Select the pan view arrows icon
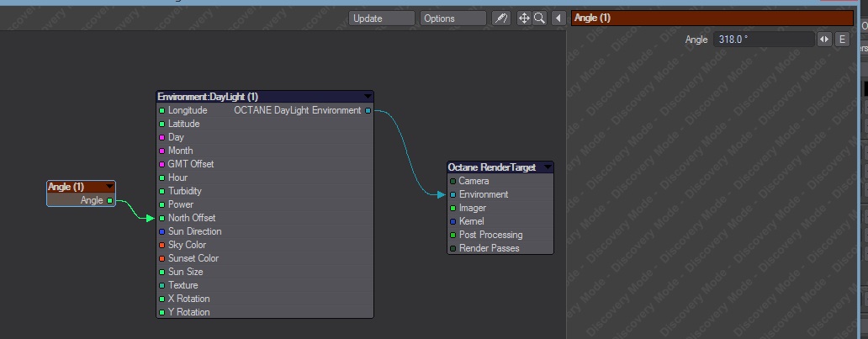This screenshot has width=868, height=339. (x=524, y=19)
